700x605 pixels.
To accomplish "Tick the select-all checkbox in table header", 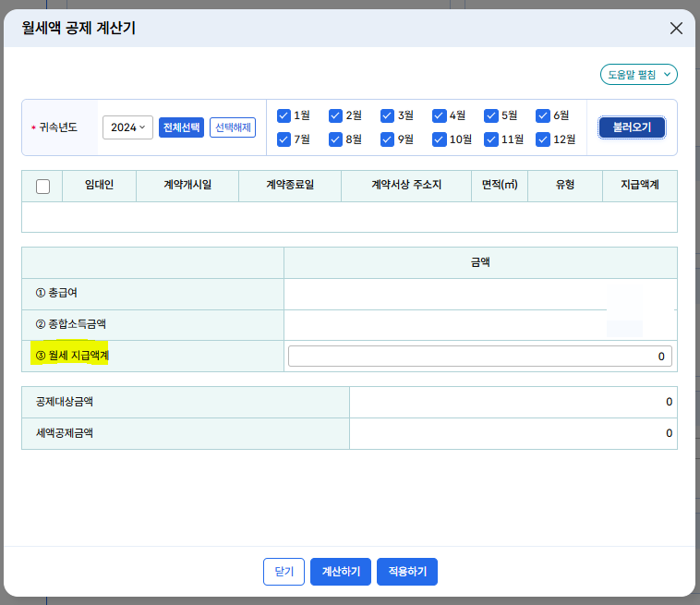I will tap(42, 187).
